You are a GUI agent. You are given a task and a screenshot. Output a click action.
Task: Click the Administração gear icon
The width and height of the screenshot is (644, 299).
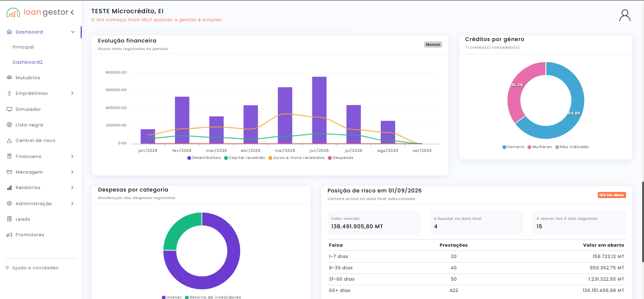9,204
